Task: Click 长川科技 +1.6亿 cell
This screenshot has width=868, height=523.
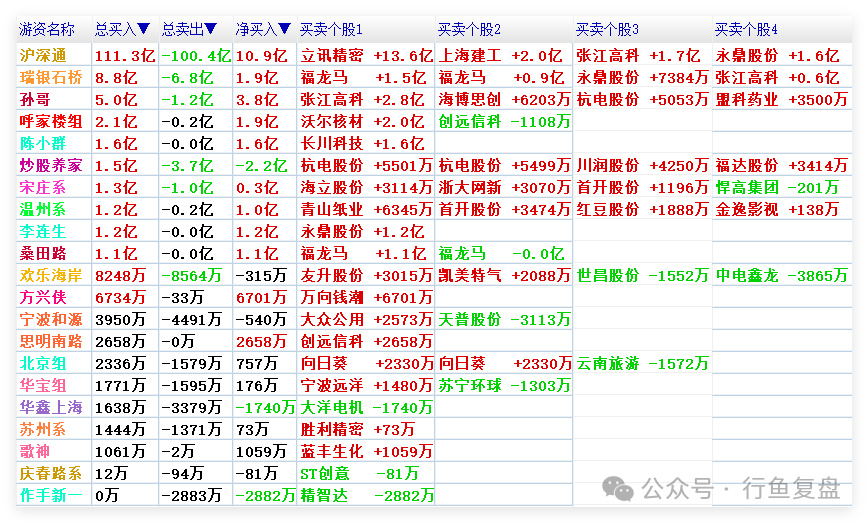Action: point(362,143)
